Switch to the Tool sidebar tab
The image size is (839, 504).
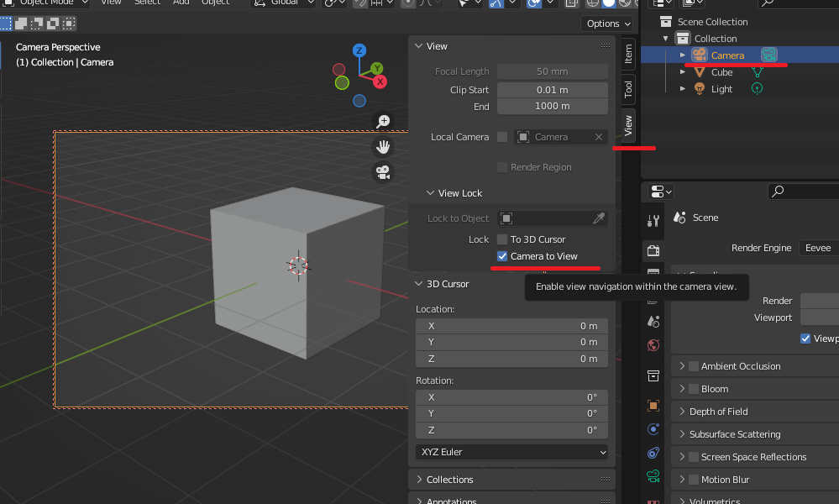(x=628, y=89)
